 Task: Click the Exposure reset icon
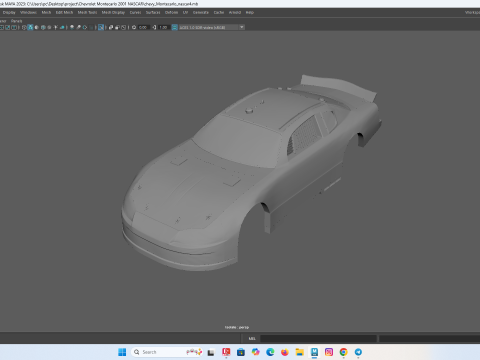click(x=134, y=27)
